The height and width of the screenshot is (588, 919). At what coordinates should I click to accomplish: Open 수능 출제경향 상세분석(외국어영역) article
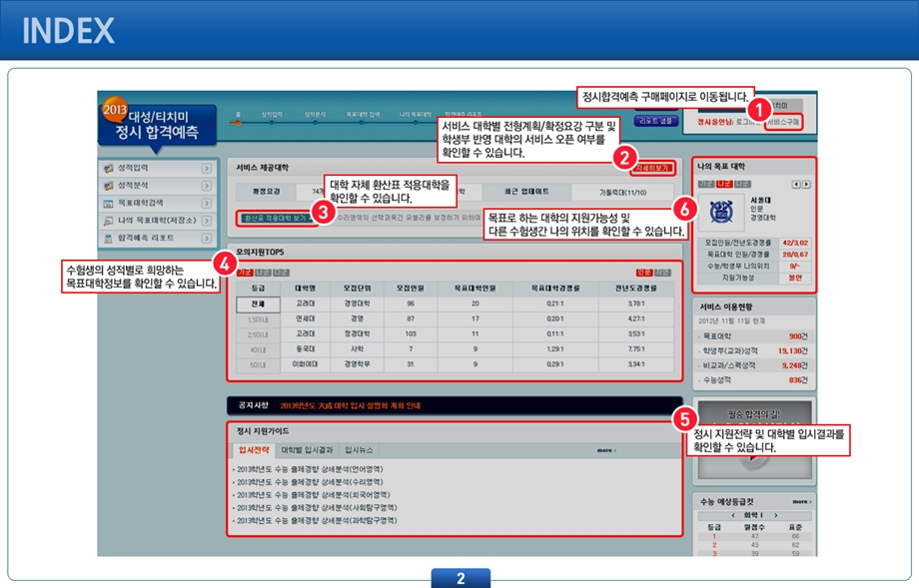(x=314, y=495)
